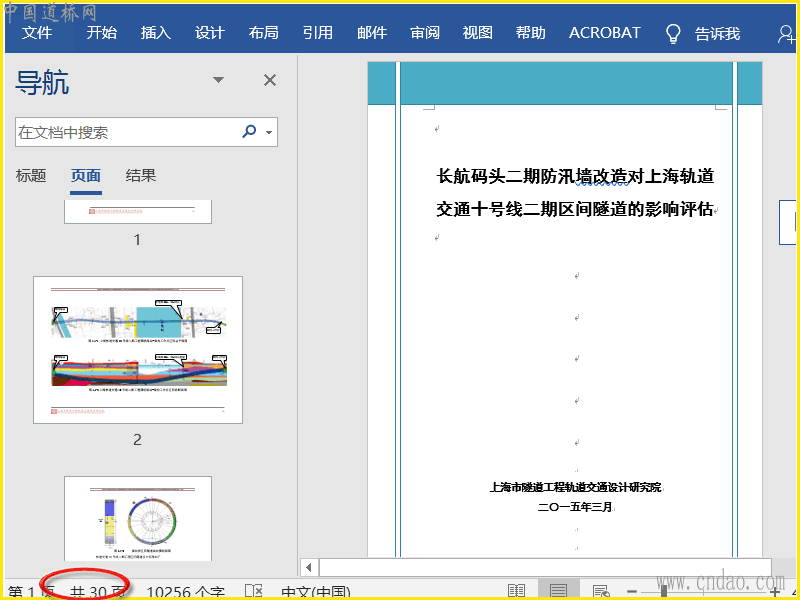The width and height of the screenshot is (800, 600).
Task: Click the text 上海市隧道工程轨道交通设计研究院
Action: [x=575, y=487]
